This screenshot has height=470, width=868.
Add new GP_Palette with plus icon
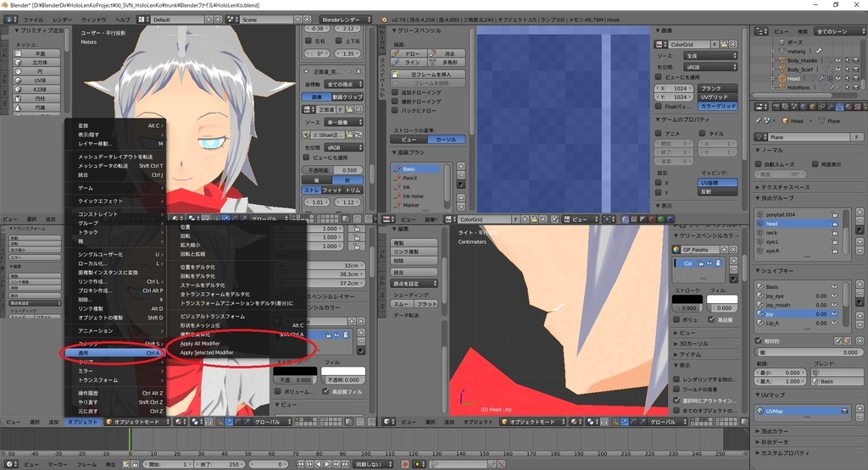tap(724, 249)
